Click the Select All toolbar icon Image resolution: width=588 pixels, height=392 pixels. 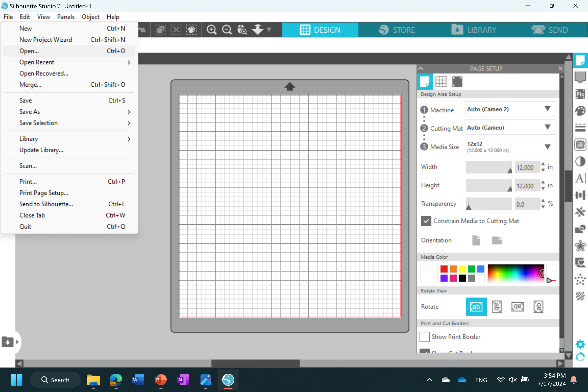(x=161, y=30)
